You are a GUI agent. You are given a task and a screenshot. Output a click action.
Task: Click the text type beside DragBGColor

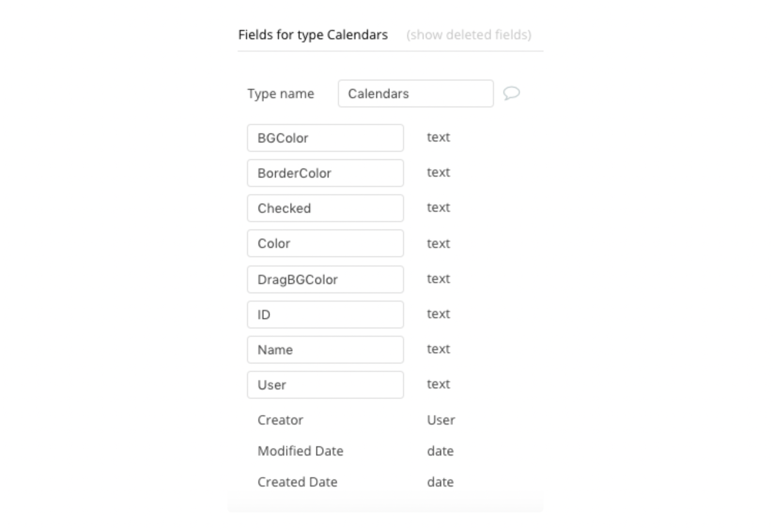pos(438,279)
